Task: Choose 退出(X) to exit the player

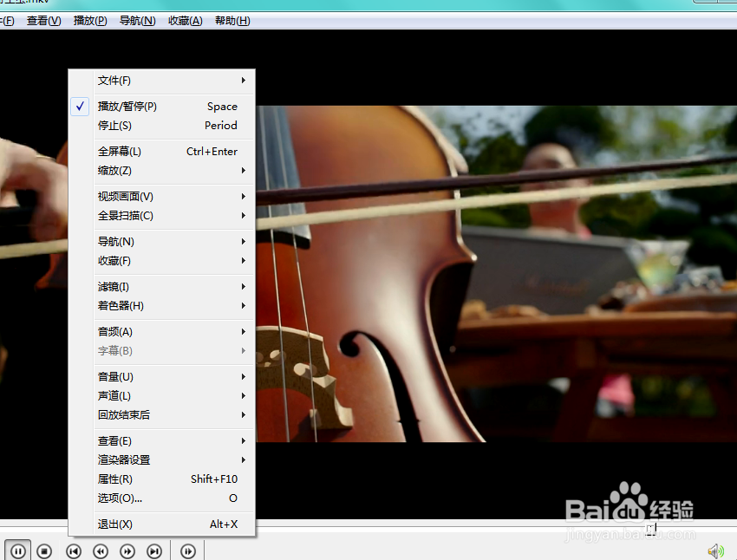Action: click(162, 524)
